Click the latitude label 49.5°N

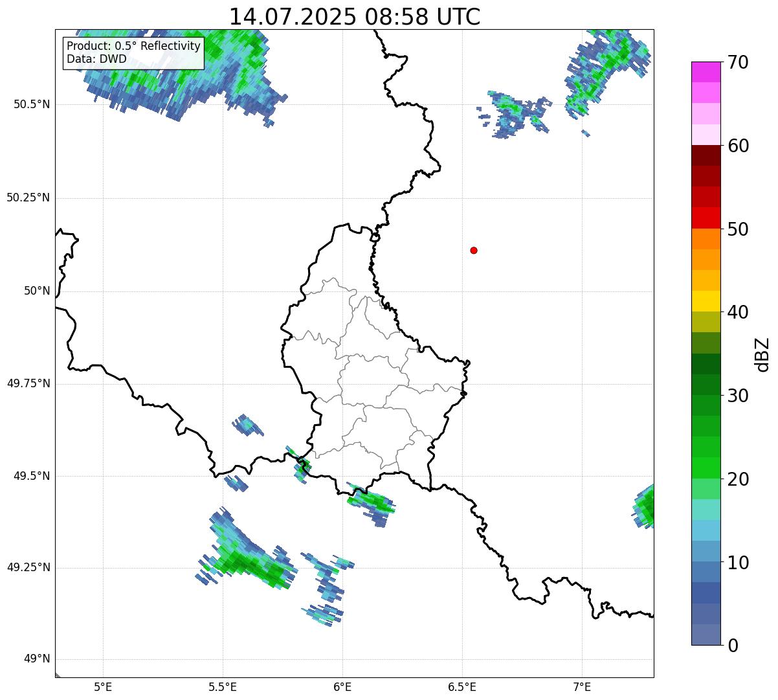tap(32, 476)
